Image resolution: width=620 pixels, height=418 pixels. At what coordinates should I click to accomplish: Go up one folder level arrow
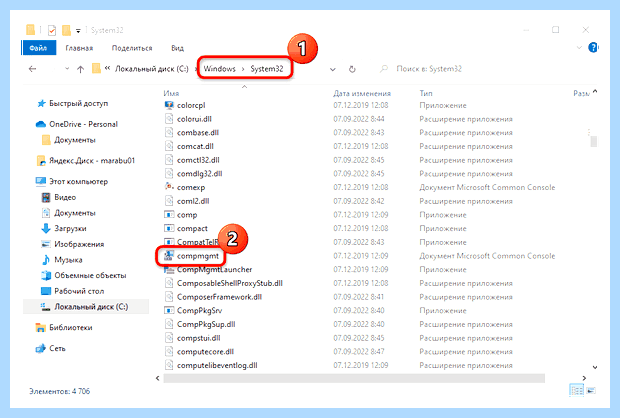point(80,69)
